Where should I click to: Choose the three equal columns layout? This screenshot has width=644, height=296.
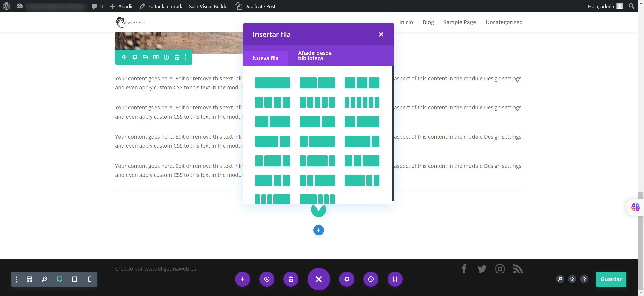pos(362,83)
